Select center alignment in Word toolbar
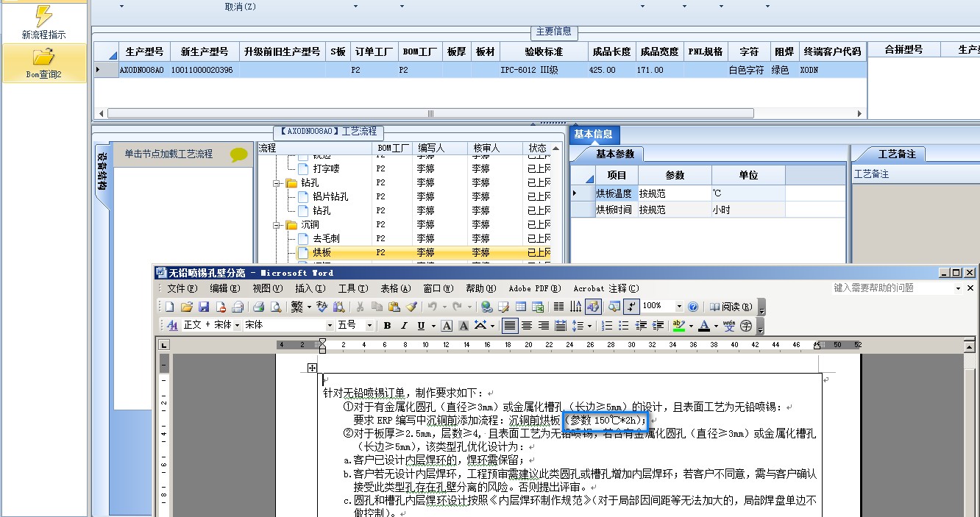 click(527, 326)
